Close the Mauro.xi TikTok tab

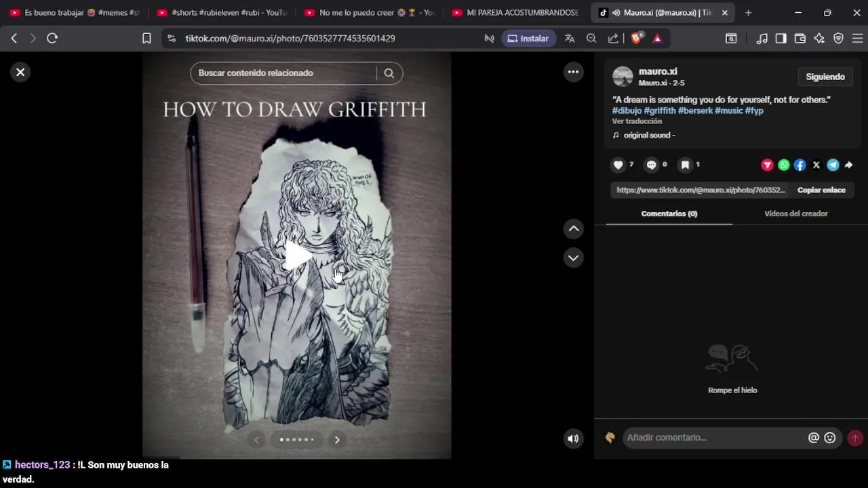click(724, 13)
